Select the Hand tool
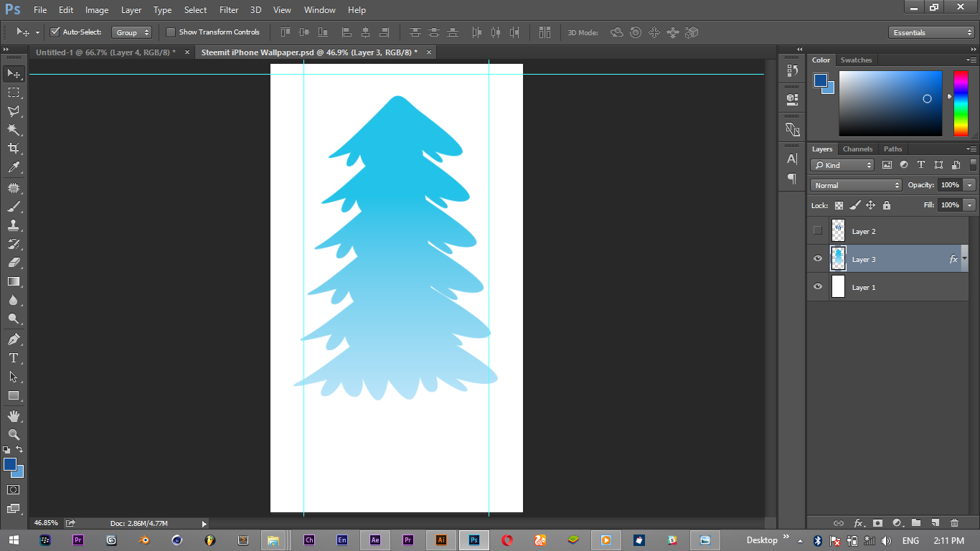The image size is (980, 551). [x=14, y=416]
